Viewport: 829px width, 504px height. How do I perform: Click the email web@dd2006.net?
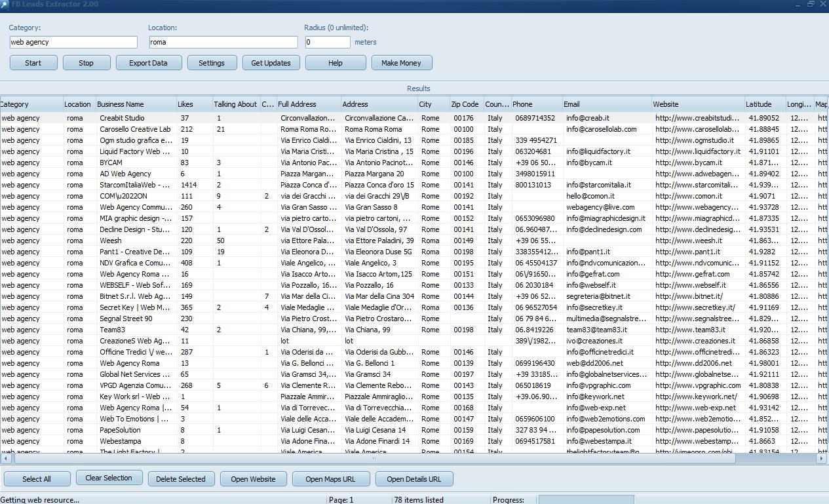[x=594, y=363]
